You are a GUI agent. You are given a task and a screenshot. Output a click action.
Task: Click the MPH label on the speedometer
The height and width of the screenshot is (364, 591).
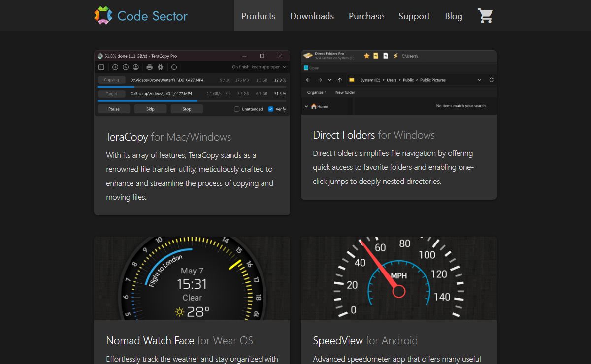399,276
